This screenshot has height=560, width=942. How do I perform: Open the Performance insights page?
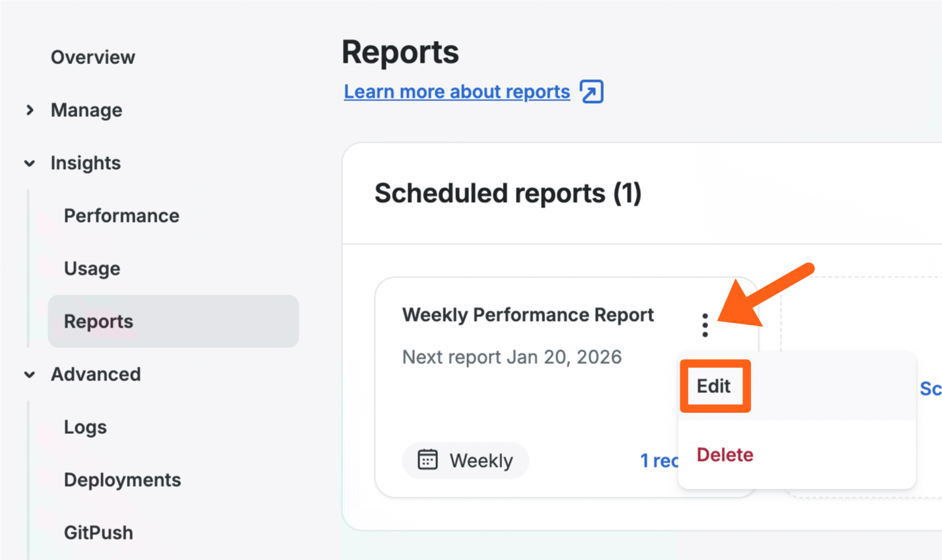(122, 216)
